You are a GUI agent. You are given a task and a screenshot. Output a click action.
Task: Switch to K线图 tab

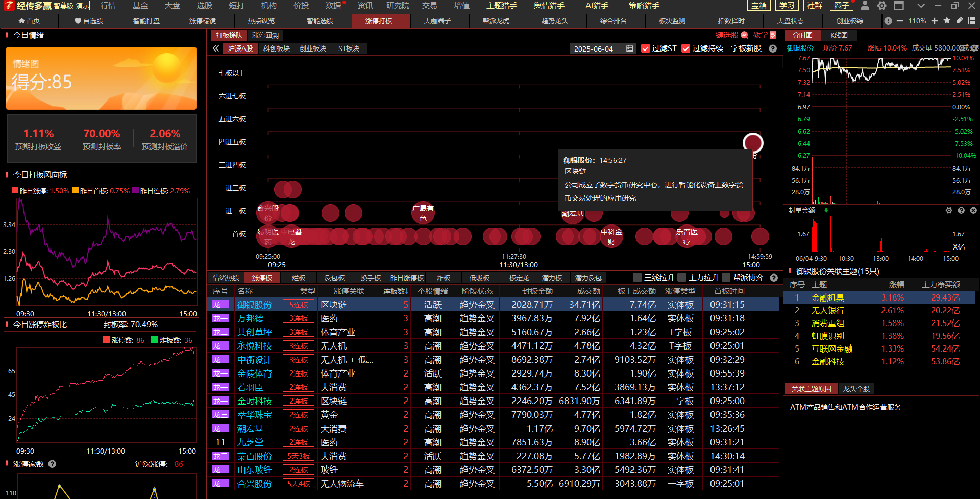(x=839, y=35)
